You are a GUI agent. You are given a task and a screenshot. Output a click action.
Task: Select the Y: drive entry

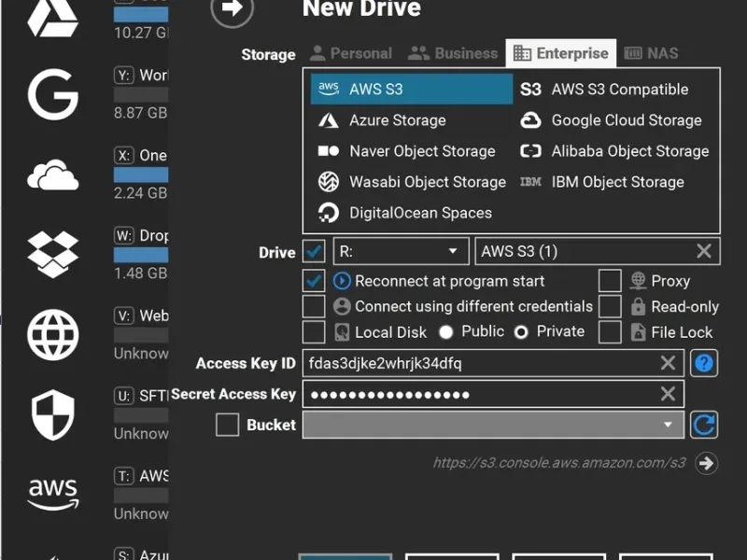tap(141, 94)
